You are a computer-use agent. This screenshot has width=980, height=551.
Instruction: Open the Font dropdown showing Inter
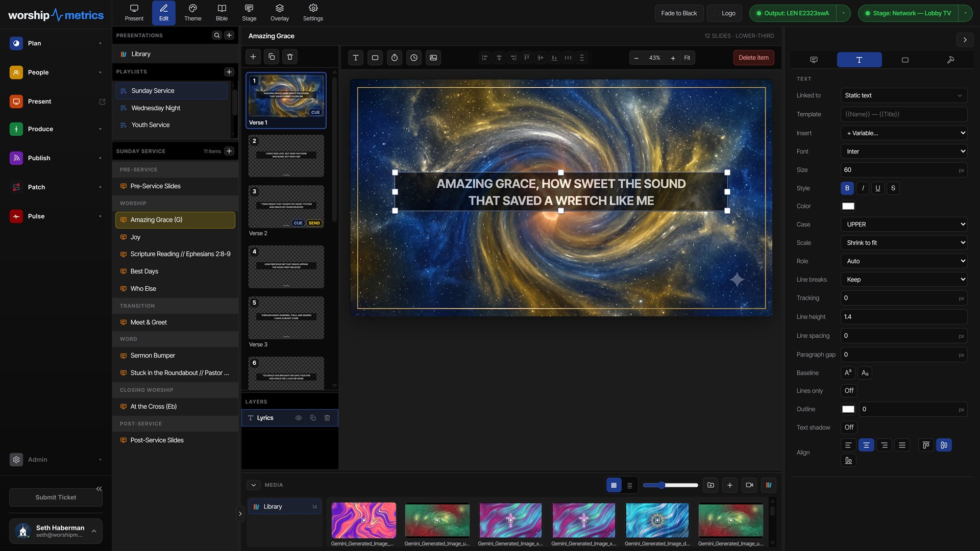(904, 152)
